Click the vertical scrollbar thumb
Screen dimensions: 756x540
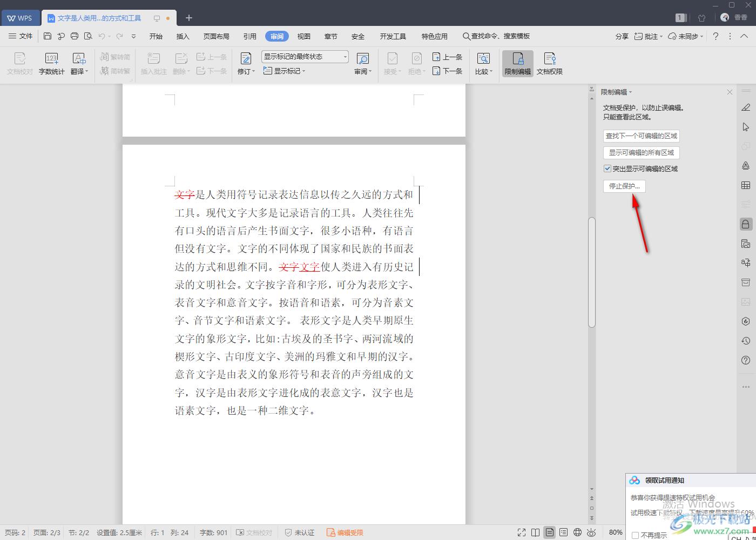point(592,272)
